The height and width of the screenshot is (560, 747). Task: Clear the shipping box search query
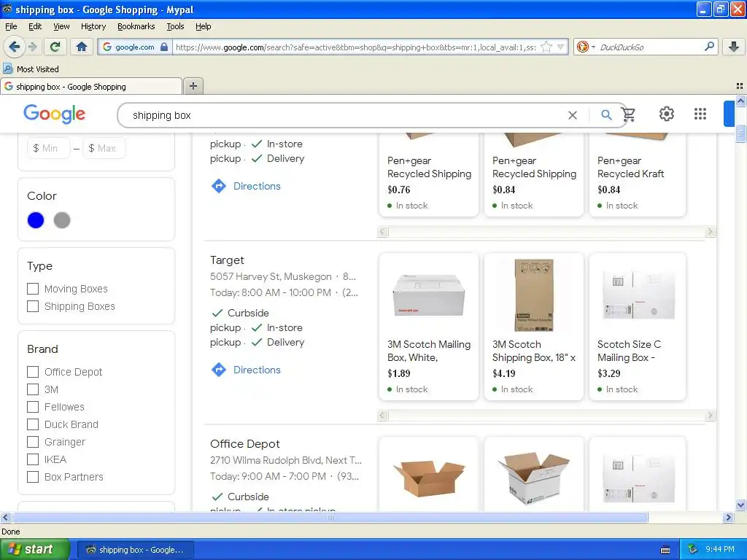point(573,115)
